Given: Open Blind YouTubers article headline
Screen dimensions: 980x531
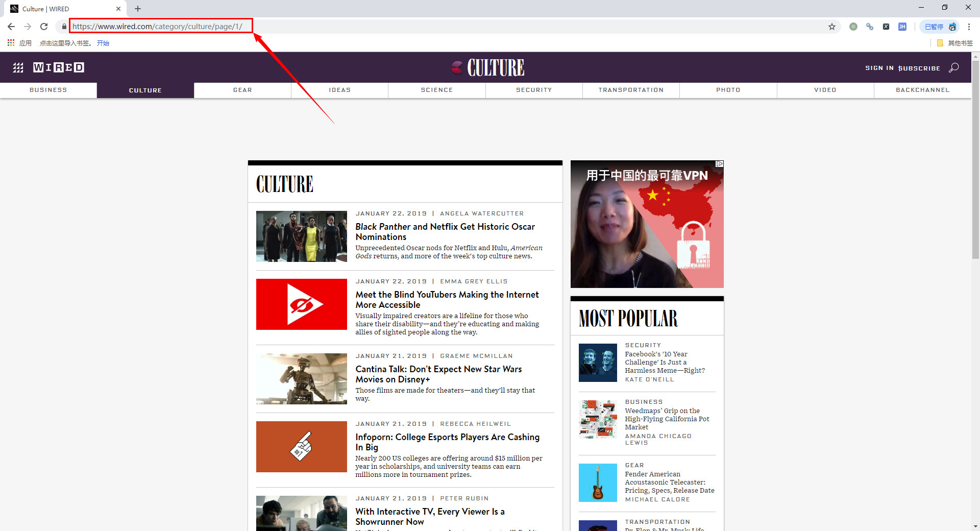Looking at the screenshot, I should point(447,299).
